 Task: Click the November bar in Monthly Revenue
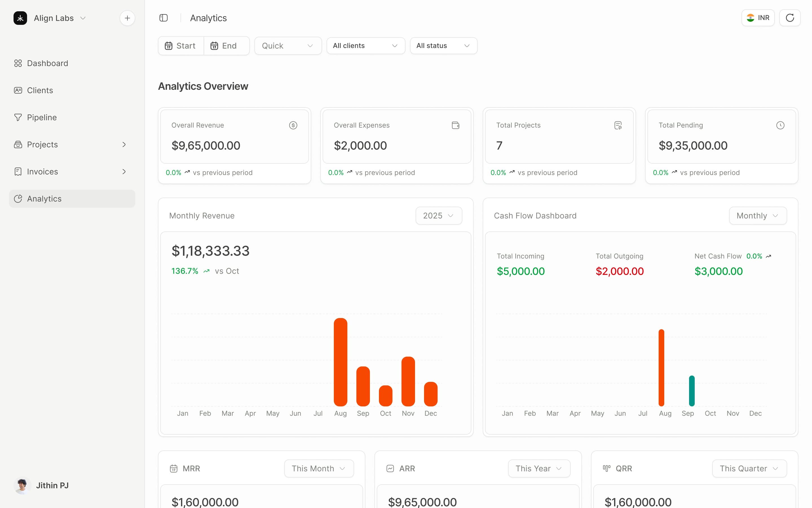pyautogui.click(x=408, y=381)
